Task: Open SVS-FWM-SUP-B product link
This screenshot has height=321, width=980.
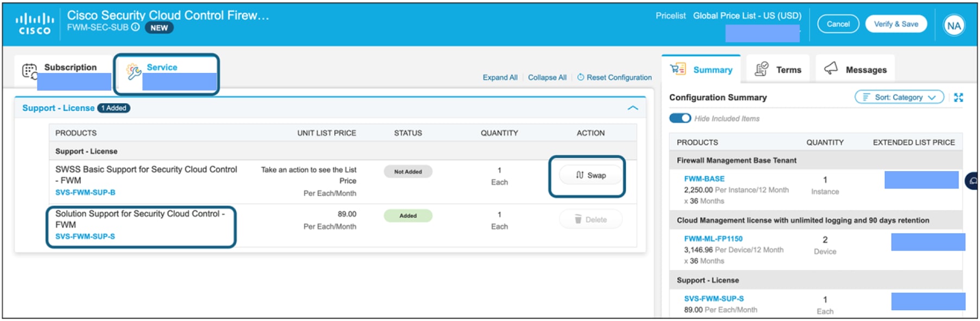Action: [85, 192]
